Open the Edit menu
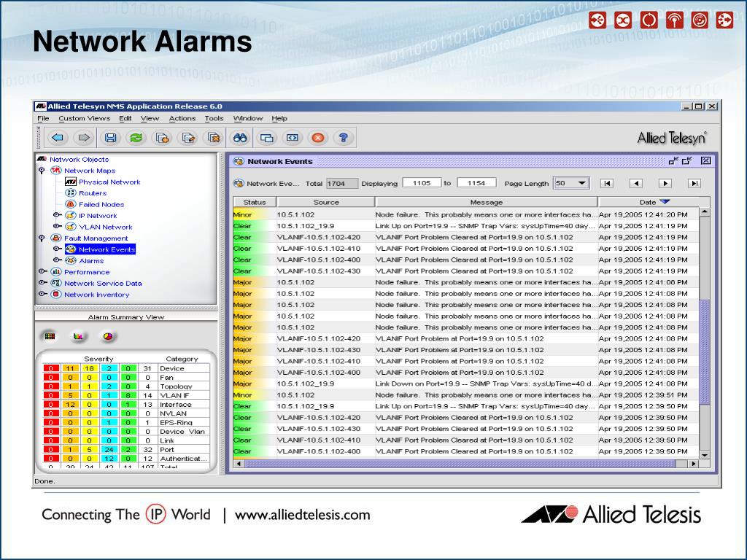Screen dimensions: 747x560 tap(125, 118)
